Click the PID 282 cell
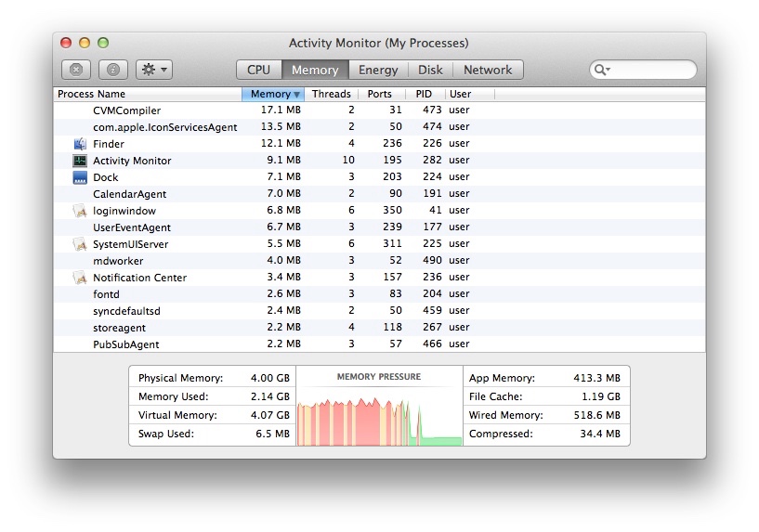Viewport: 759px width, 532px height. pos(432,160)
